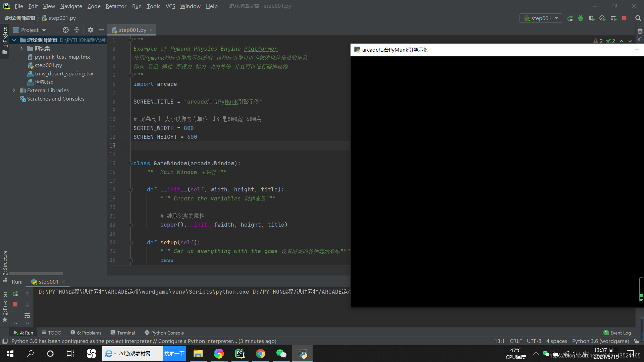Click the Terminal tab at bottom panel
The height and width of the screenshot is (362, 644).
tap(122, 333)
